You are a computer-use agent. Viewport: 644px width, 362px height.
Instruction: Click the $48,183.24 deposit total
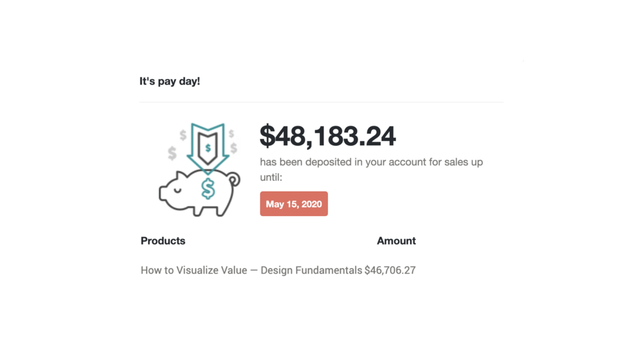327,136
